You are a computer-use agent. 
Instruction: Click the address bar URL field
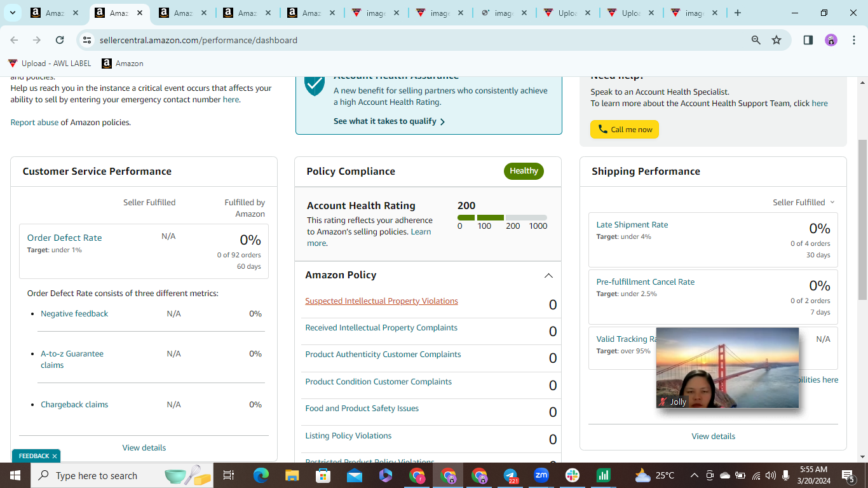click(419, 40)
